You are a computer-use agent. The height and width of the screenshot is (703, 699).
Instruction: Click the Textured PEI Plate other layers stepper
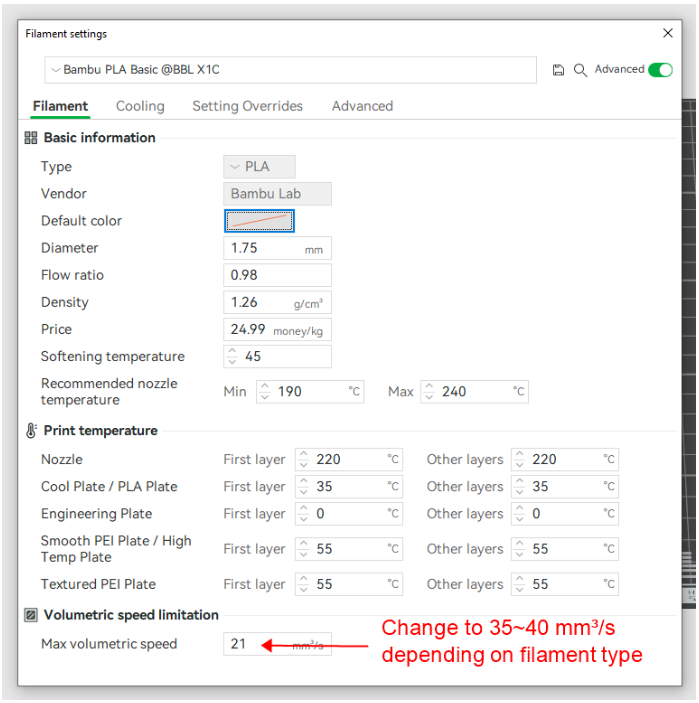520,584
